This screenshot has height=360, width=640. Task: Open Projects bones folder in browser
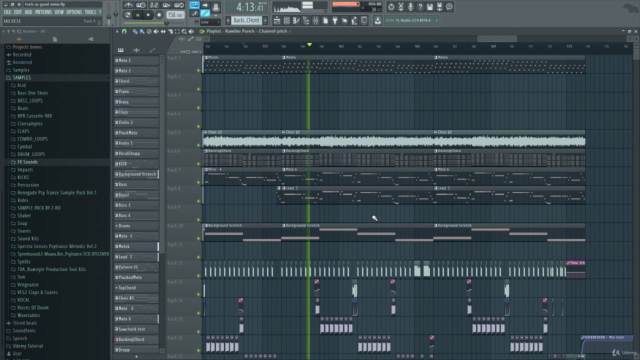tap(27, 47)
